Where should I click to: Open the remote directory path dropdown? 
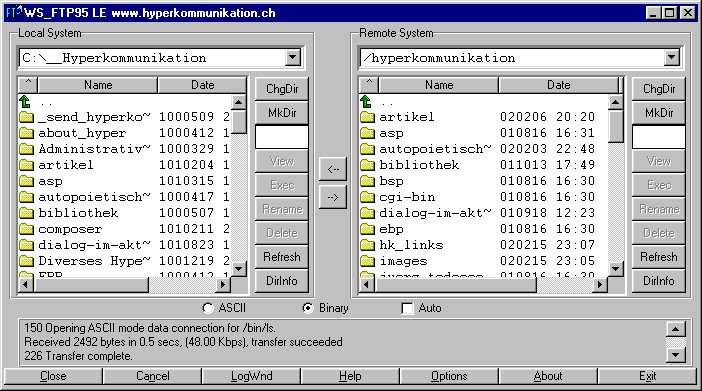pyautogui.click(x=672, y=57)
